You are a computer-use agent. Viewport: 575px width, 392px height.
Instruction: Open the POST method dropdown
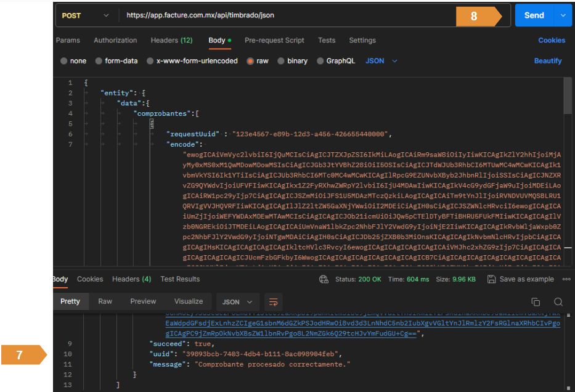point(84,16)
